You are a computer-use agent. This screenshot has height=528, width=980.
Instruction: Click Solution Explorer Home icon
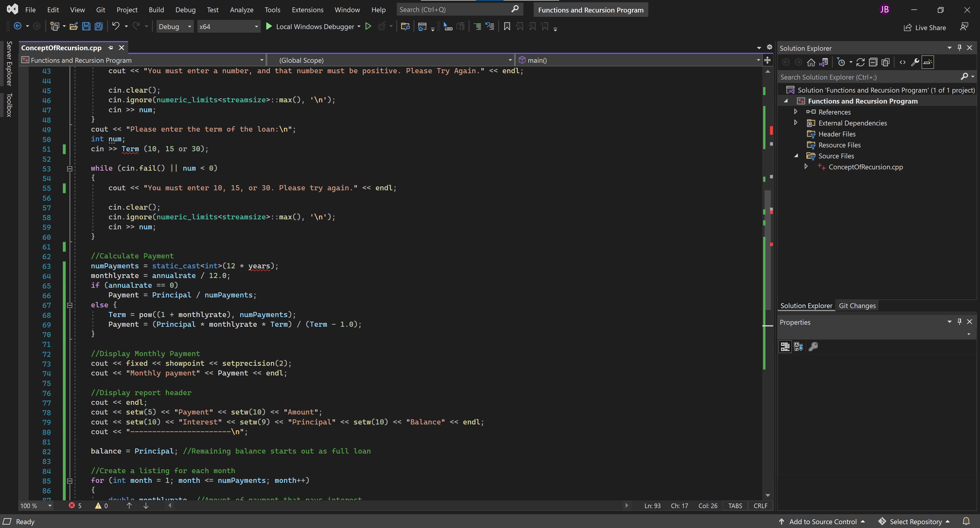click(x=811, y=62)
